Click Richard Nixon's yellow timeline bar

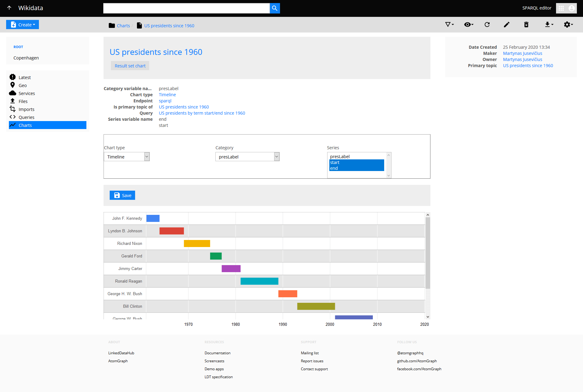click(x=197, y=243)
